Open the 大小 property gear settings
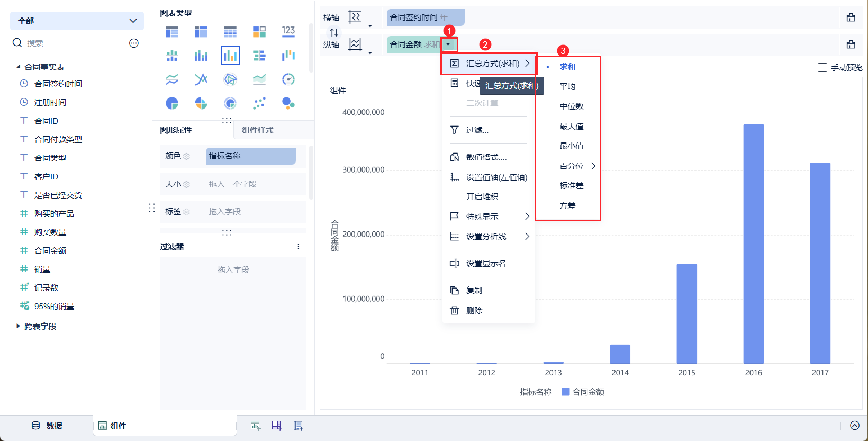Image resolution: width=868 pixels, height=441 pixels. (186, 184)
